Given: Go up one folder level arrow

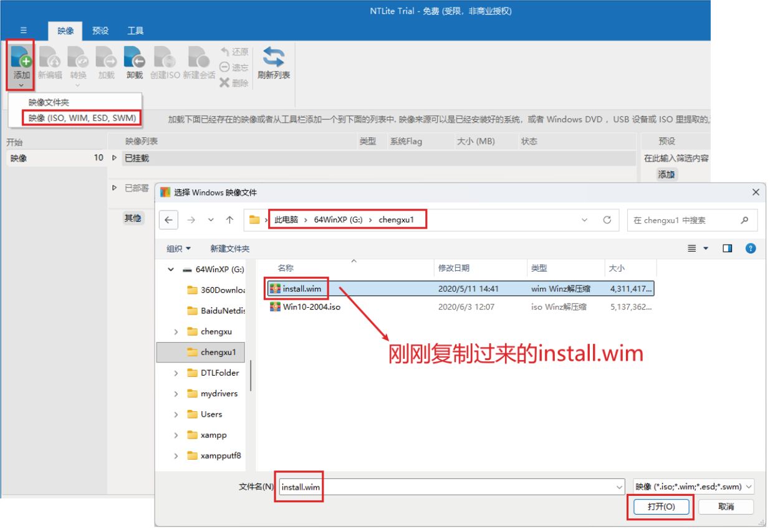Looking at the screenshot, I should [x=229, y=220].
